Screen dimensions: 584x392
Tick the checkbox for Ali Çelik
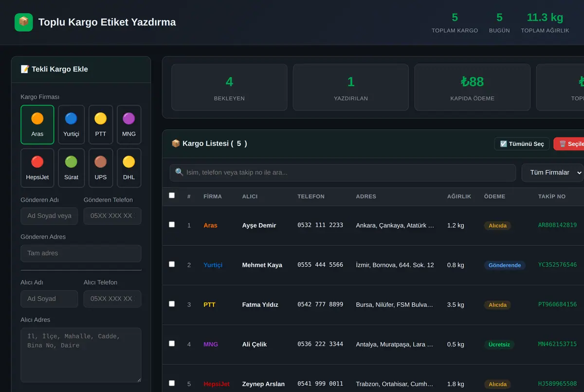[171, 343]
